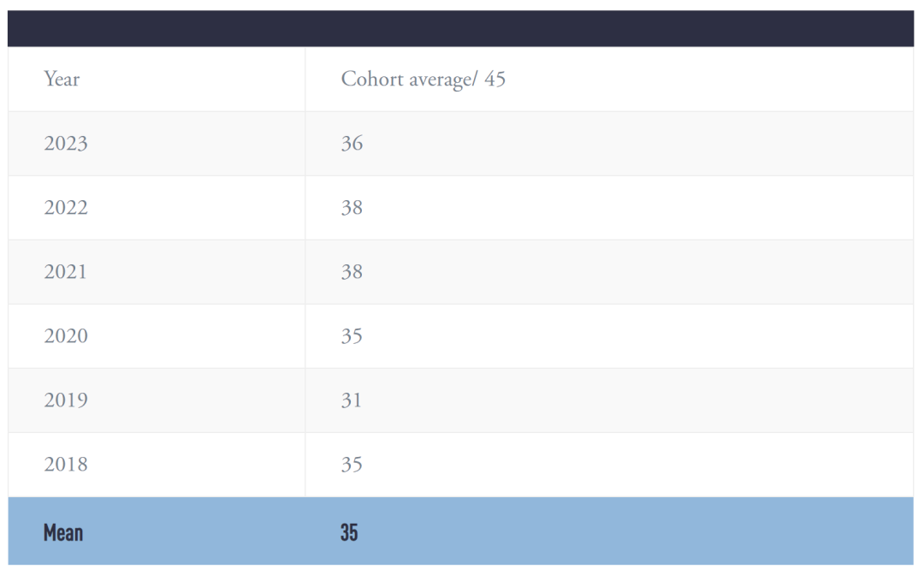
Task: Click the blank area of the blue Mean row
Action: click(x=637, y=531)
